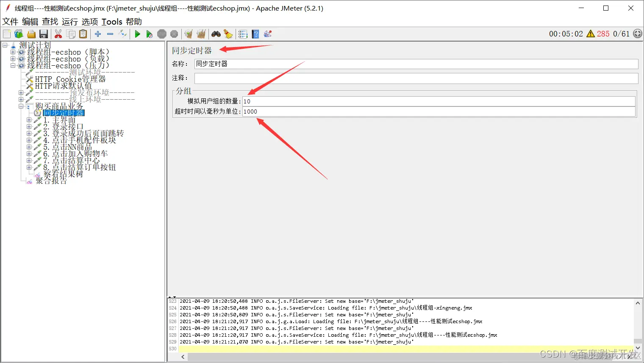644x363 pixels.
Task: Clear current results with single broom icon
Action: tap(189, 34)
